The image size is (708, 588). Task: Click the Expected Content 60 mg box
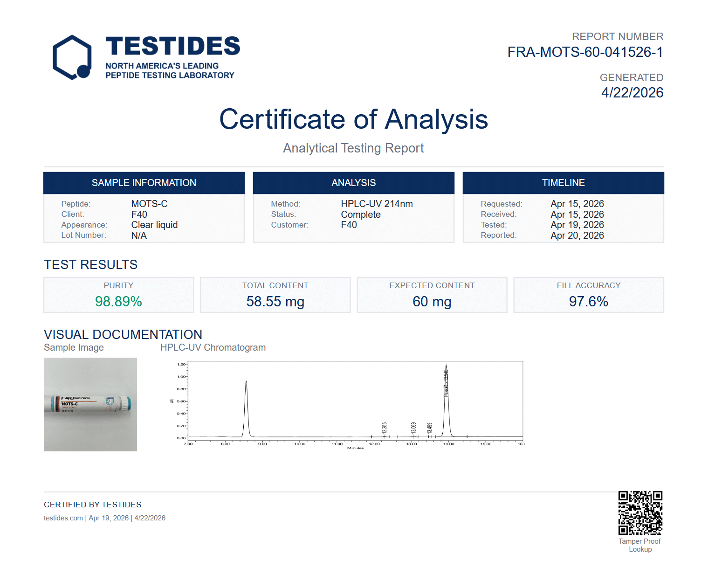[432, 295]
